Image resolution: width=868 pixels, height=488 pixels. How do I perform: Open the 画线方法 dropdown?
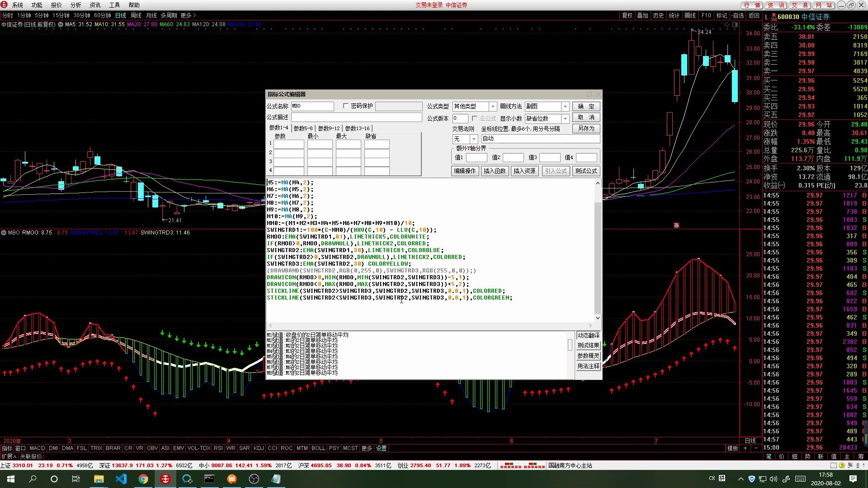coord(565,107)
